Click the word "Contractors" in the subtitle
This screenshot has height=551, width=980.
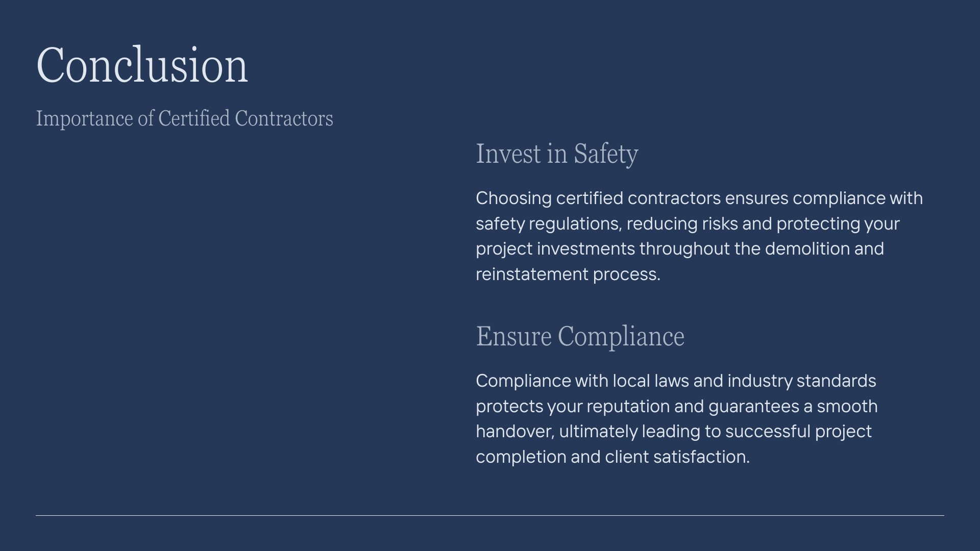[284, 118]
